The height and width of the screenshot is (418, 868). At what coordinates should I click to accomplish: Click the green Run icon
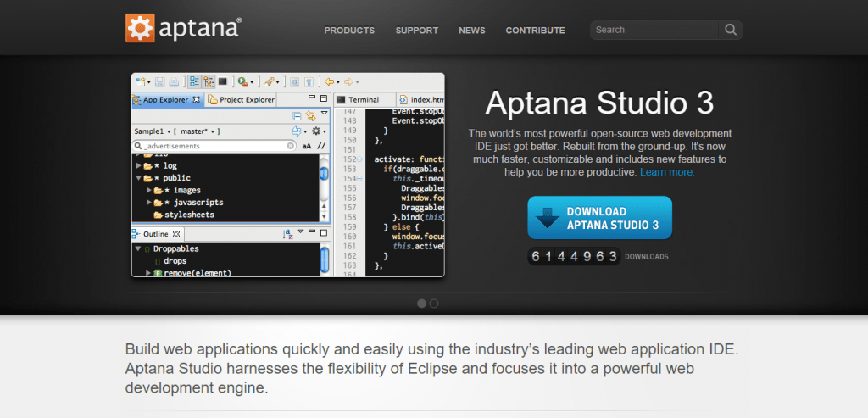click(x=242, y=82)
